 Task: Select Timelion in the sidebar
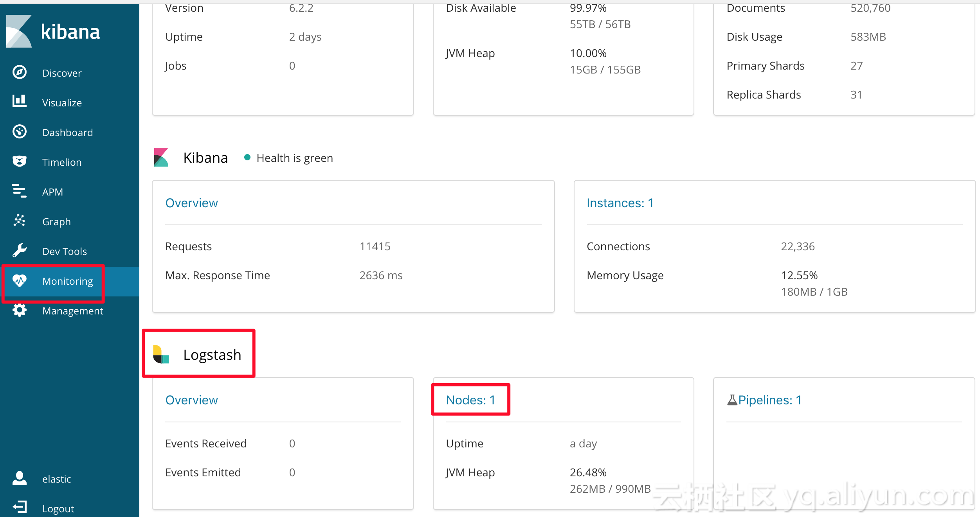pyautogui.click(x=62, y=162)
